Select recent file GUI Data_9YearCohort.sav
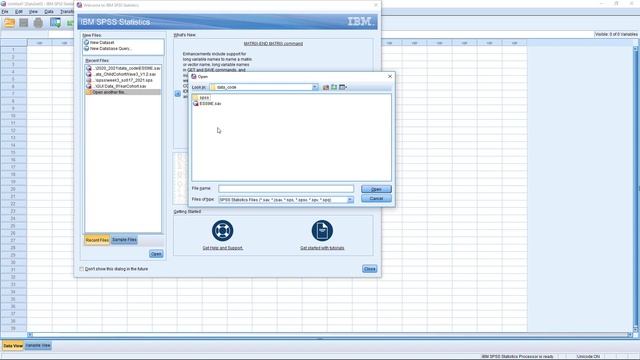Screen dimensions: 640x360 coord(123,86)
